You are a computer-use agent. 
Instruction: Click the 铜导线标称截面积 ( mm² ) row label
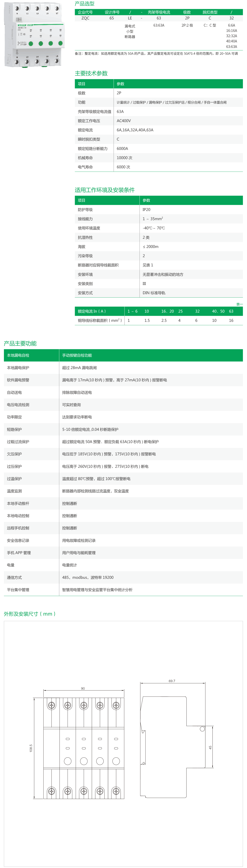[x=100, y=320]
